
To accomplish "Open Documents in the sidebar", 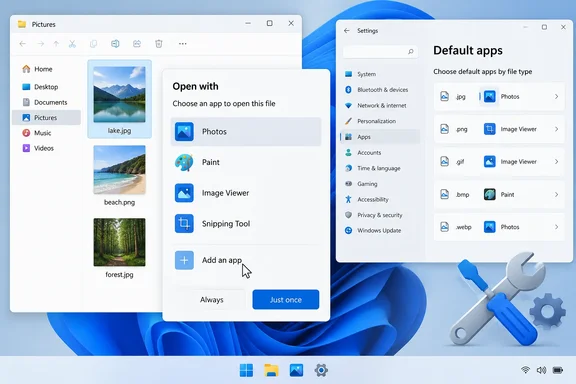I will [x=46, y=103].
